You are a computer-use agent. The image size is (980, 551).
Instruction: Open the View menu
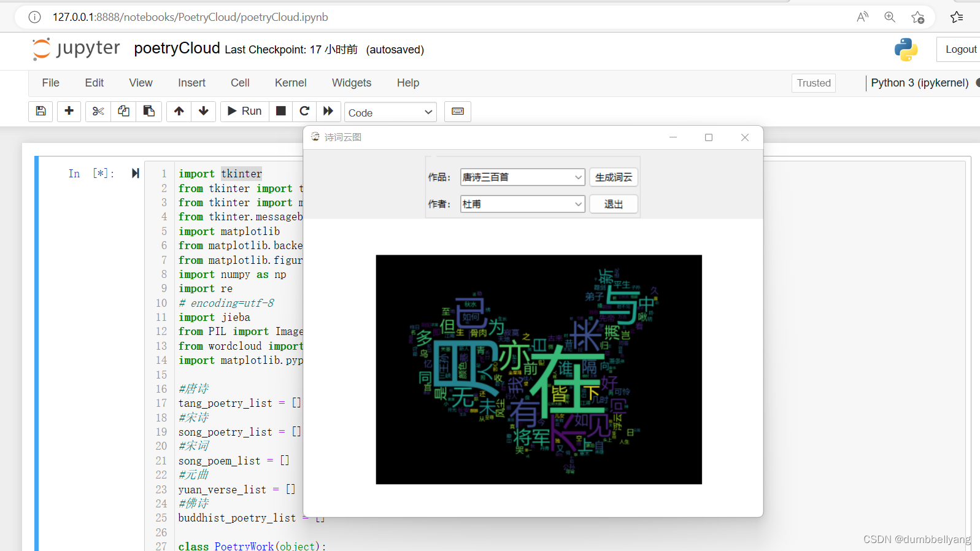[141, 83]
